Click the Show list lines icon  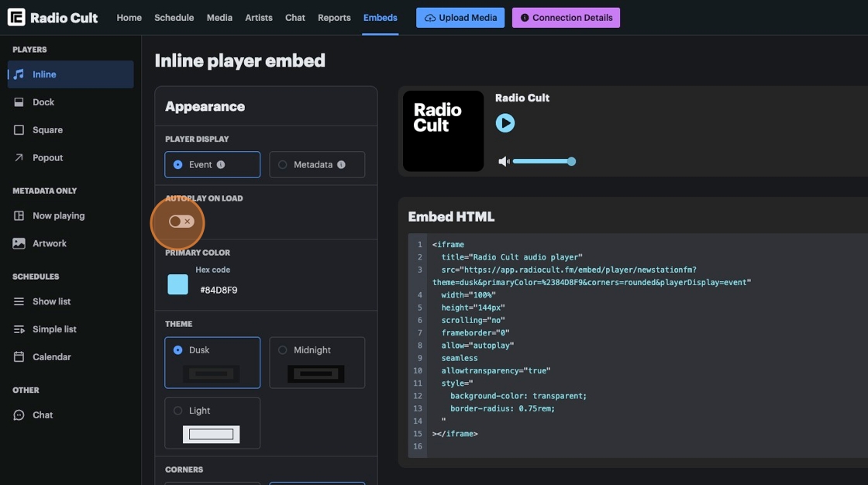click(x=19, y=301)
